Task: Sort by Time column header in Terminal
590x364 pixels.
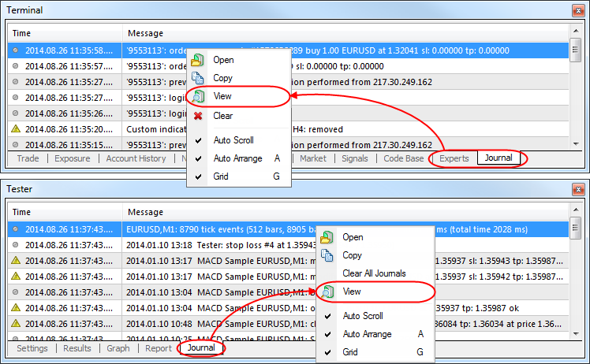Action: click(x=22, y=33)
